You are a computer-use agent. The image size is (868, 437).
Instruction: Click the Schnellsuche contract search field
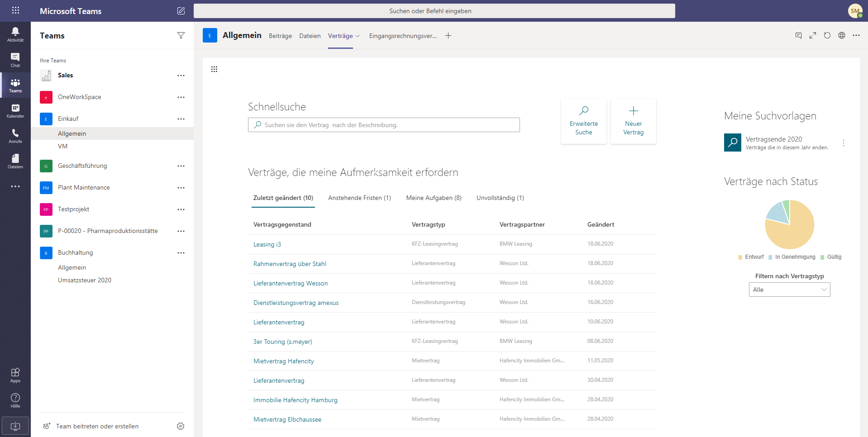(384, 125)
